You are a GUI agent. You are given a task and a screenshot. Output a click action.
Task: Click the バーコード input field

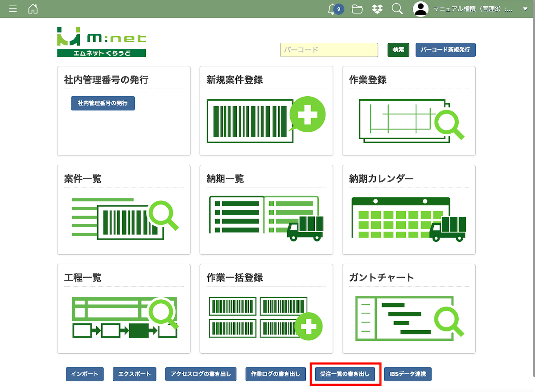(329, 50)
